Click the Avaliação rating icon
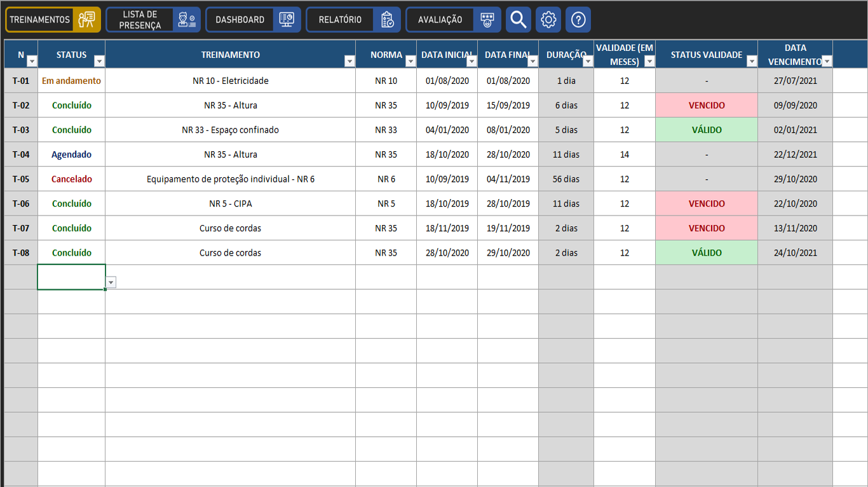The height and width of the screenshot is (487, 868). 487,20
